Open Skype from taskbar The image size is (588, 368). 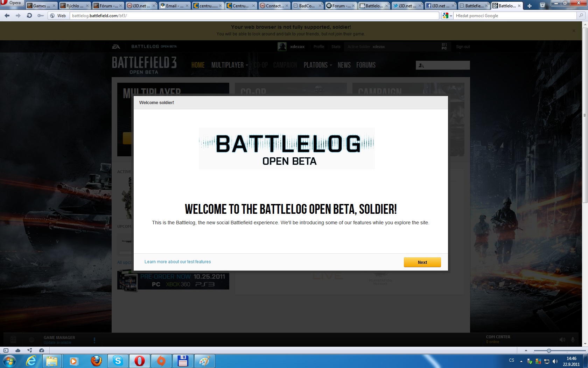coord(118,361)
